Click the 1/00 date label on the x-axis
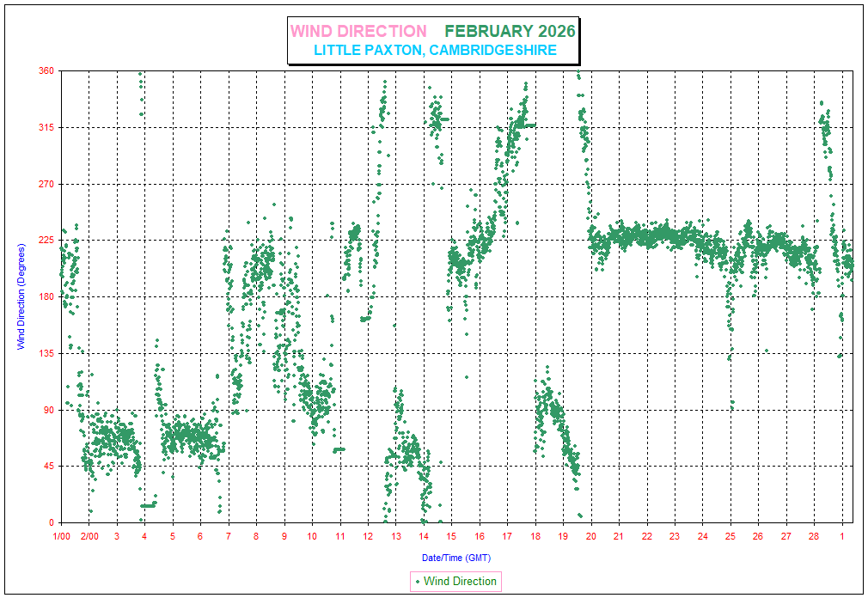The height and width of the screenshot is (598, 868). 63,536
